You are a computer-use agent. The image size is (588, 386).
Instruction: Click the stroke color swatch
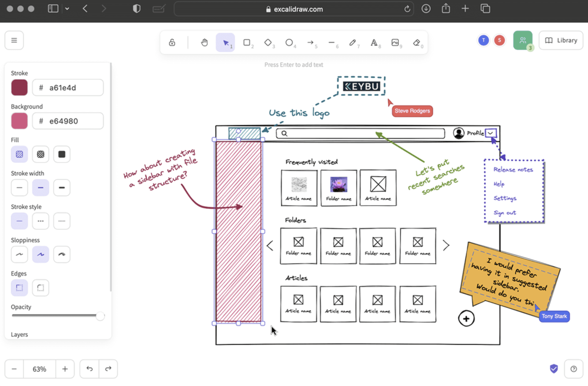pos(19,87)
